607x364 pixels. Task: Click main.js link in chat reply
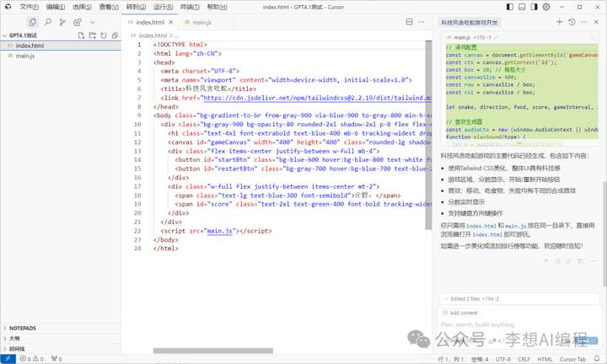tap(516, 226)
